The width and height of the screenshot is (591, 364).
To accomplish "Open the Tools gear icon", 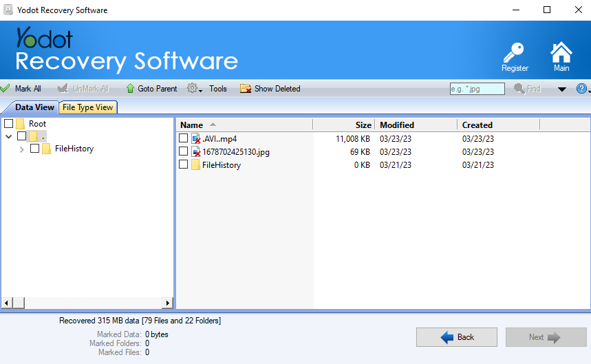I will coord(192,88).
